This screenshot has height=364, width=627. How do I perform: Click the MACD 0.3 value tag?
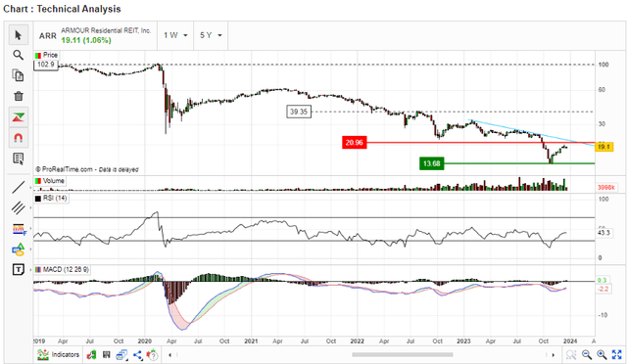[x=603, y=281]
